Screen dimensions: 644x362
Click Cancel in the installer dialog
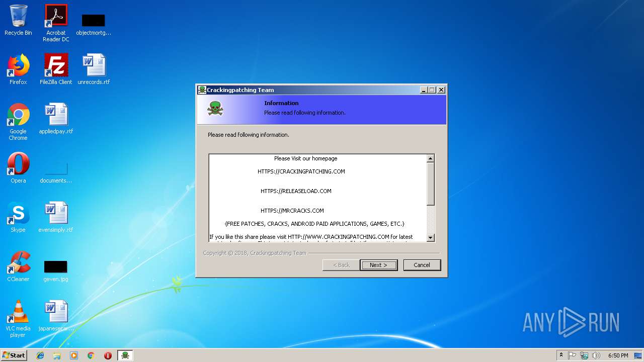pos(422,265)
